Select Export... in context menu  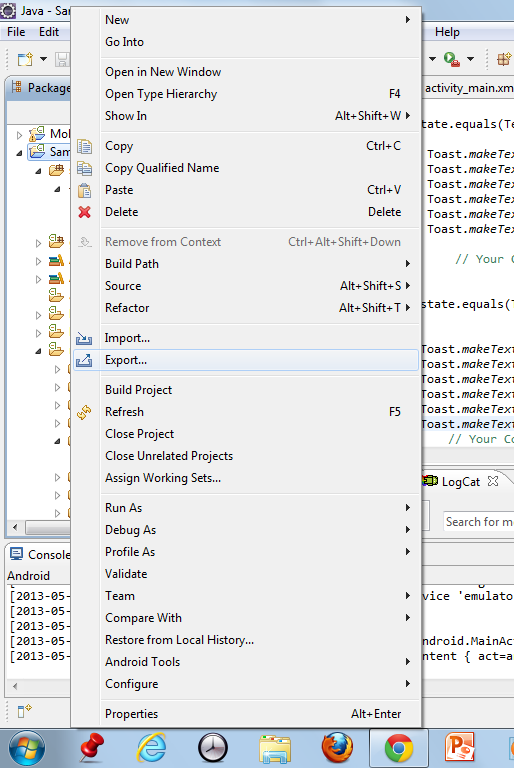tap(246, 360)
